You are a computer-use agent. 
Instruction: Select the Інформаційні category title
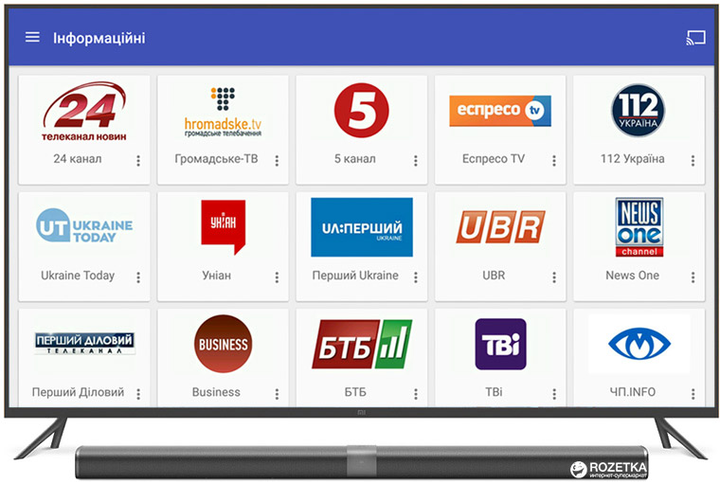tap(99, 38)
